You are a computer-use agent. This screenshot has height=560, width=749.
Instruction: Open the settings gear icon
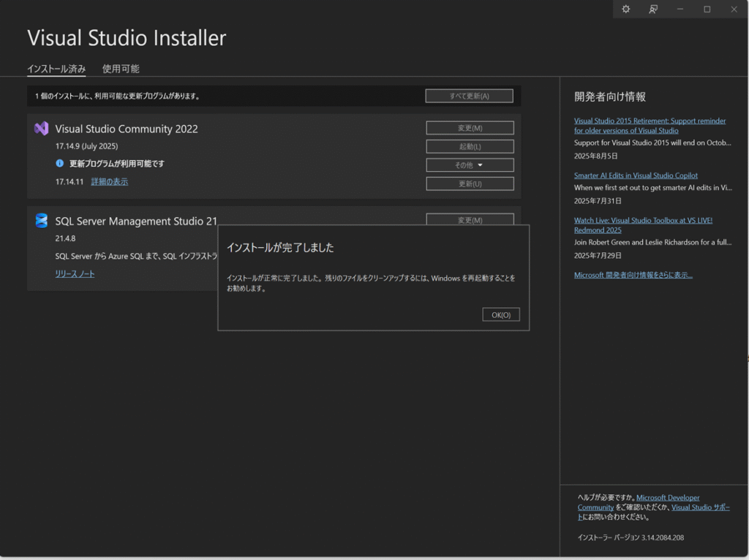(626, 9)
